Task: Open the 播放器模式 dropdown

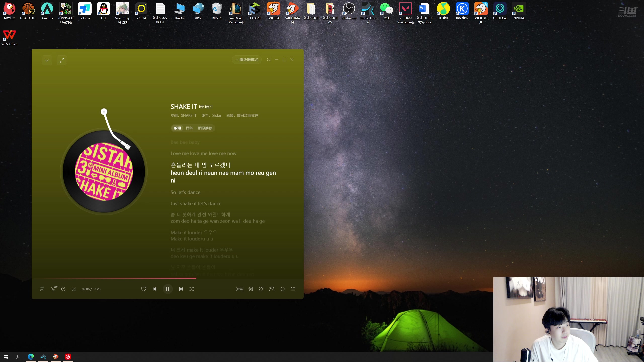Action: coord(247,60)
